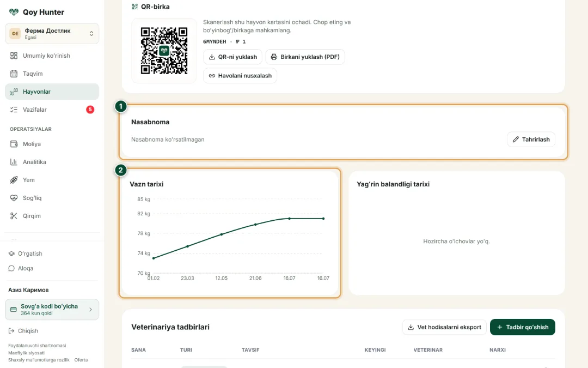Open the Taqvim calendar icon
The image size is (588, 368).
tap(14, 74)
